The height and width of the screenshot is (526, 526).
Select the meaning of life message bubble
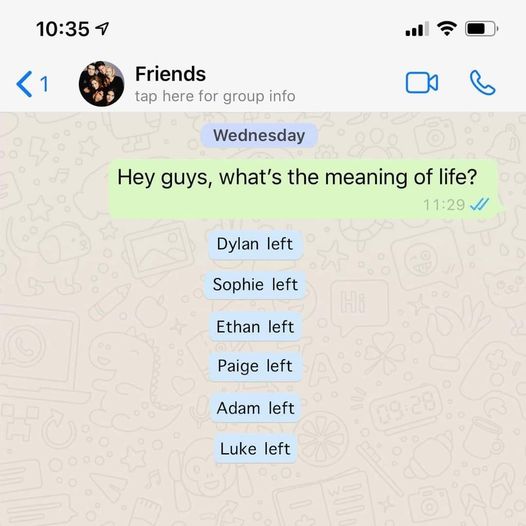(304, 190)
